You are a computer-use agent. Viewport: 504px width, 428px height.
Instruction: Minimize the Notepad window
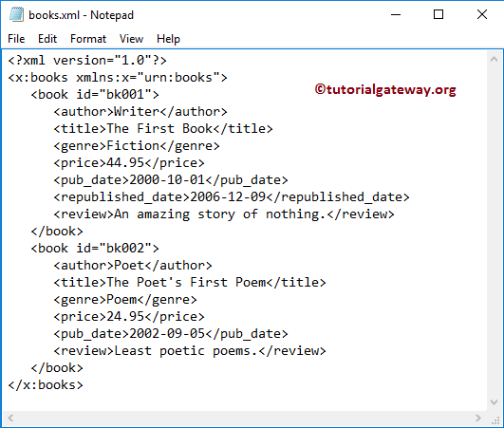click(396, 14)
